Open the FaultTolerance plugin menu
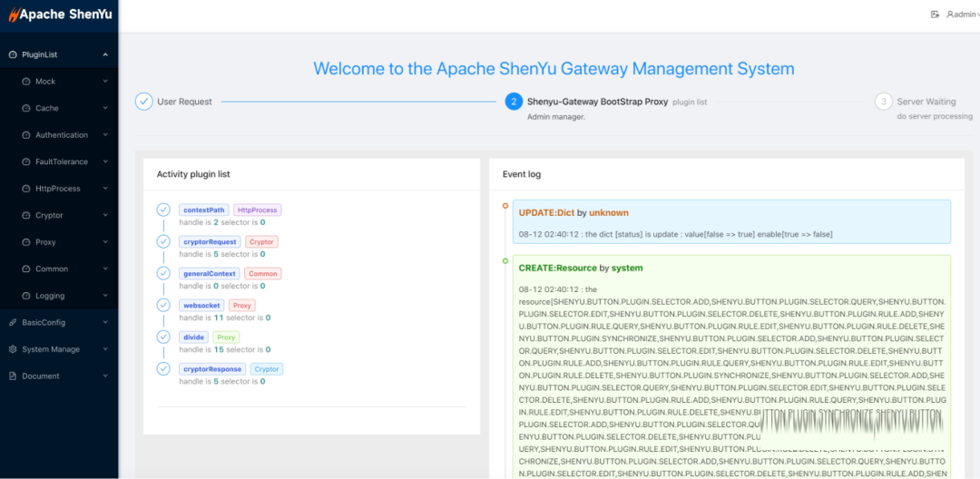Image resolution: width=980 pixels, height=479 pixels. 62,162
